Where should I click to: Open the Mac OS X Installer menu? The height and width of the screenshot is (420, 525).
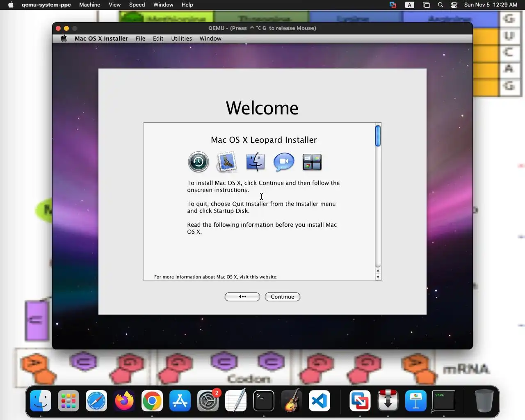coord(101,39)
